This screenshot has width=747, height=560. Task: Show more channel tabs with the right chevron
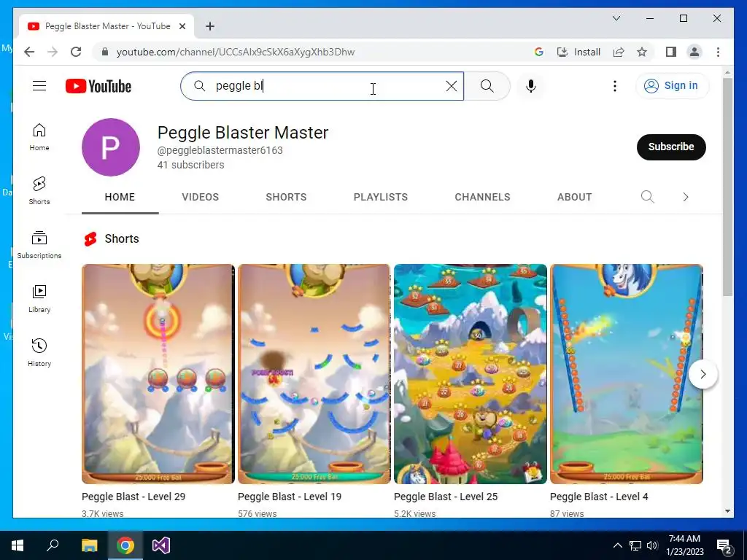coord(685,197)
